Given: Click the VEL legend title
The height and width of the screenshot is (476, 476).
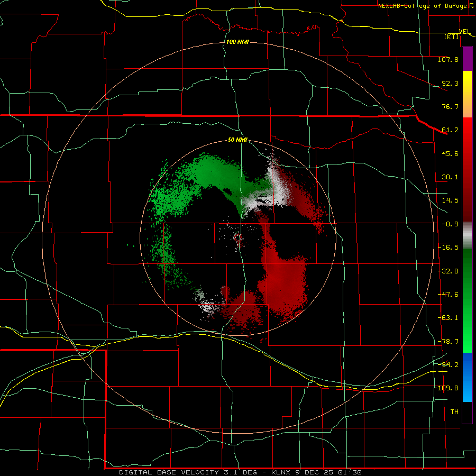Looking at the screenshot, I should pyautogui.click(x=464, y=31).
